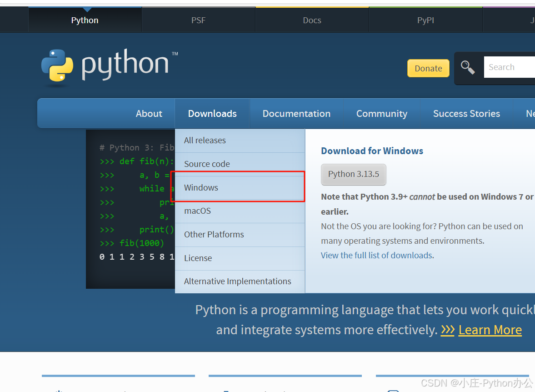Follow the full list of downloads link
Viewport: 535px width, 392px height.
pos(376,255)
